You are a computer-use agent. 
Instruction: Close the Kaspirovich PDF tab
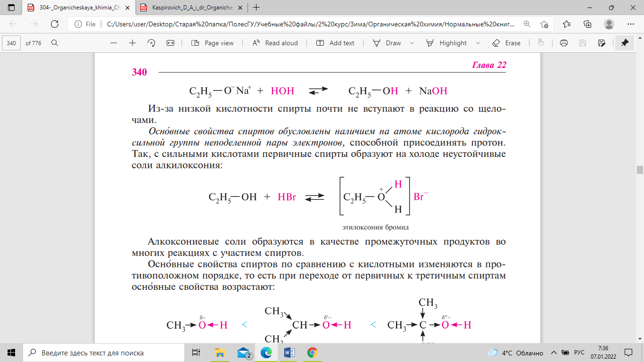pos(239,8)
